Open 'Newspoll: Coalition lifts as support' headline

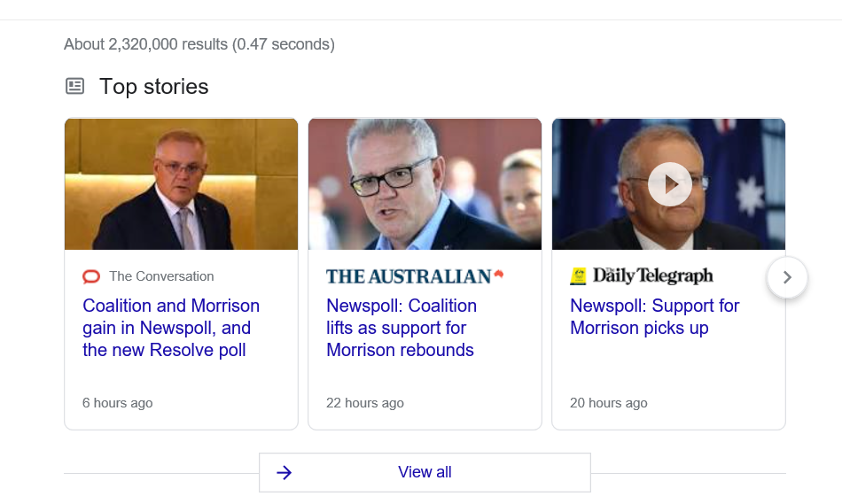(402, 328)
